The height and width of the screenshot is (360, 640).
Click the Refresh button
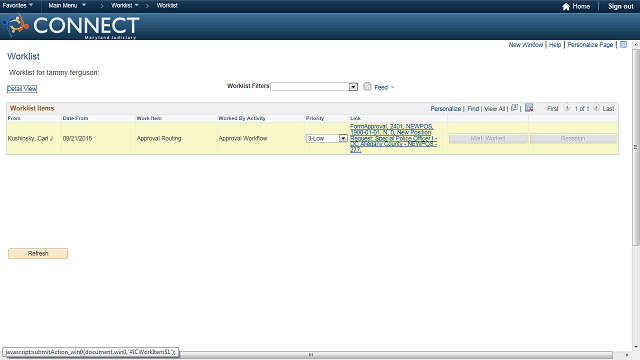coord(38,253)
